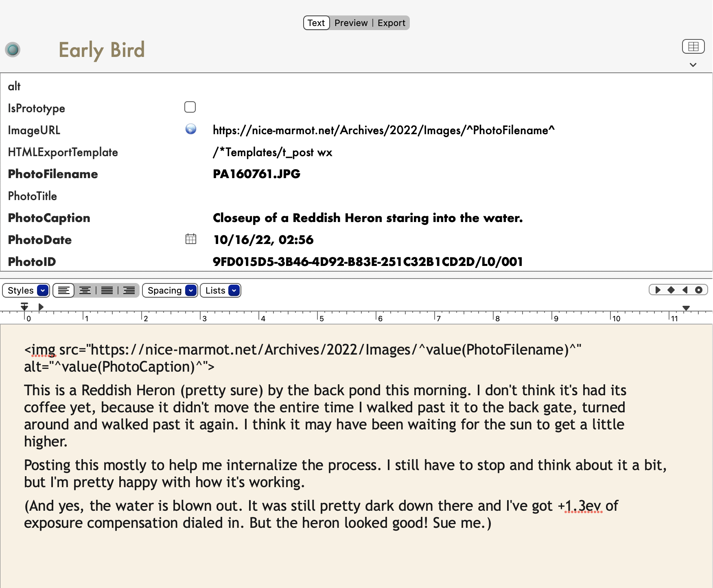
Task: Click the PhotoDate value 10/16/22, 02:56
Action: tap(263, 240)
